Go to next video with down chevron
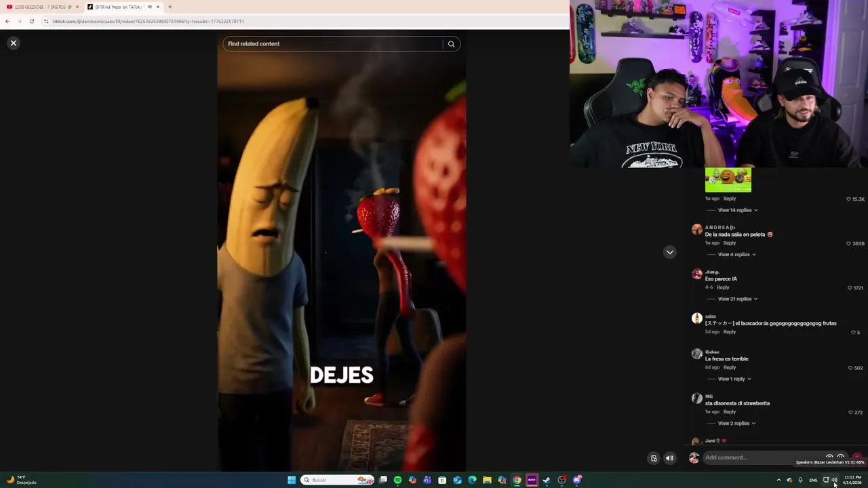Image resolution: width=868 pixels, height=488 pixels. coord(670,252)
